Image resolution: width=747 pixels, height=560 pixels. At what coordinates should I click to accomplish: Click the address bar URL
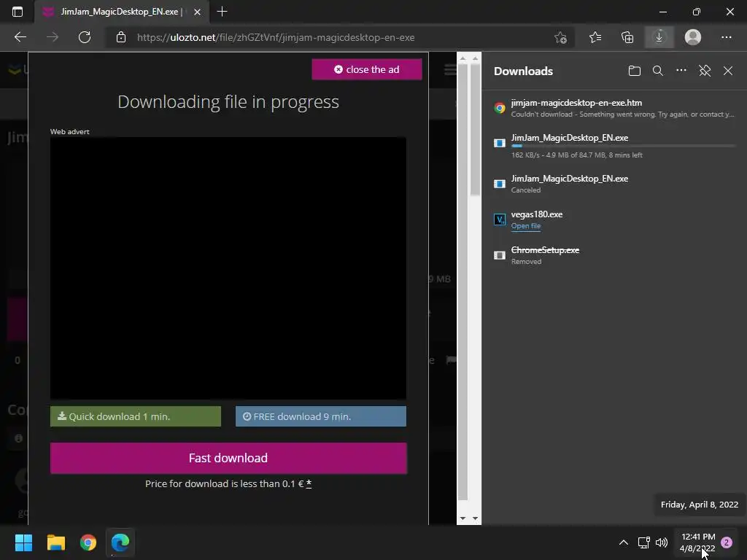click(x=276, y=37)
